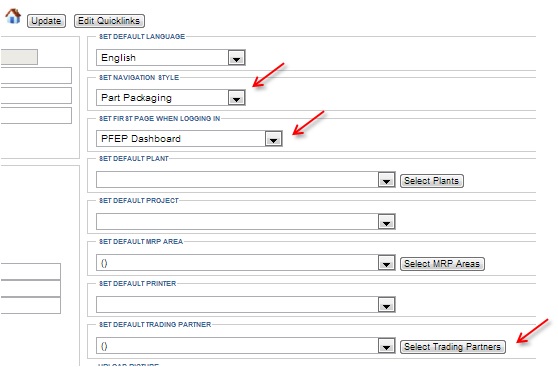Open the default language dropdown arrow
This screenshot has height=367, width=558.
click(x=237, y=58)
